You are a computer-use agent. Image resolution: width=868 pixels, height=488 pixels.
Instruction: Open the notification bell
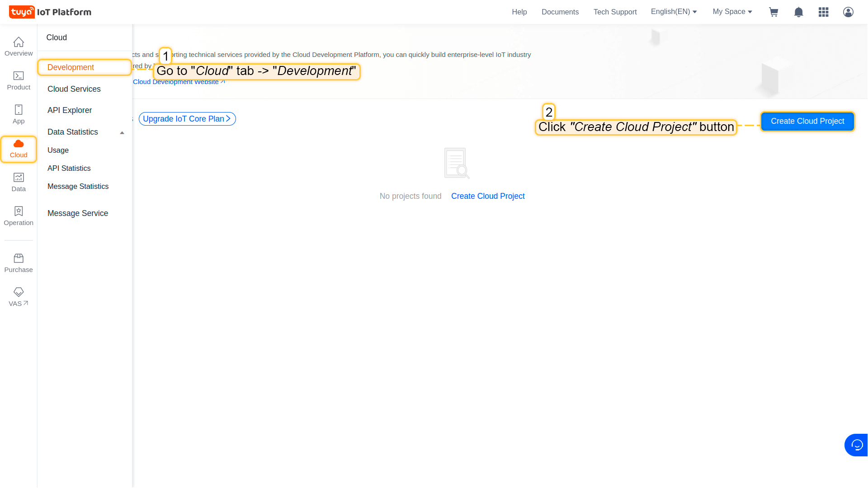798,12
